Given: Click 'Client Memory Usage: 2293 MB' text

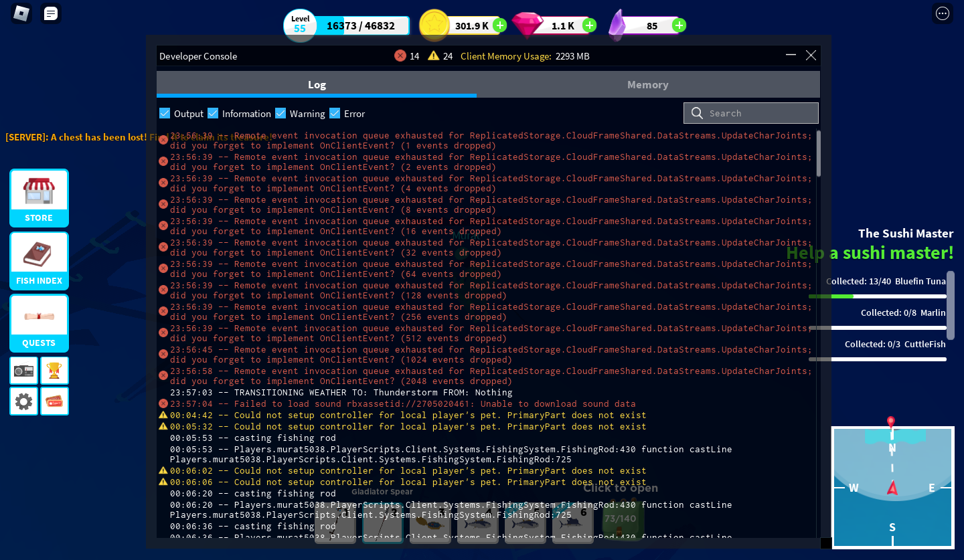Looking at the screenshot, I should (525, 56).
